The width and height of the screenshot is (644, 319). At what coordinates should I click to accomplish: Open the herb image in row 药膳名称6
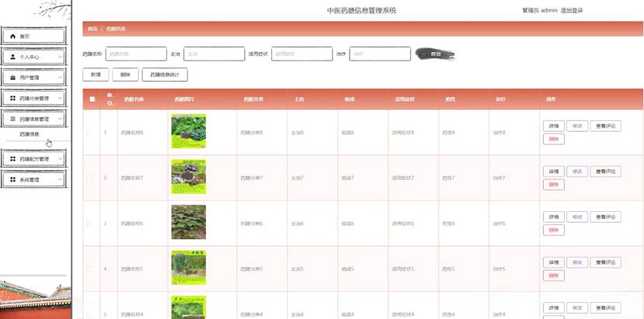click(189, 222)
